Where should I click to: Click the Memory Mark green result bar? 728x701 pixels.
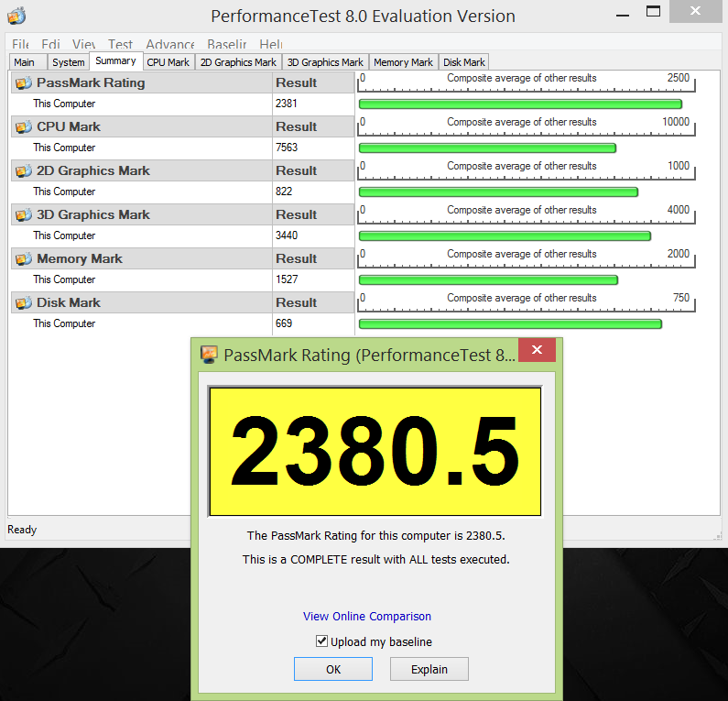[x=488, y=280]
